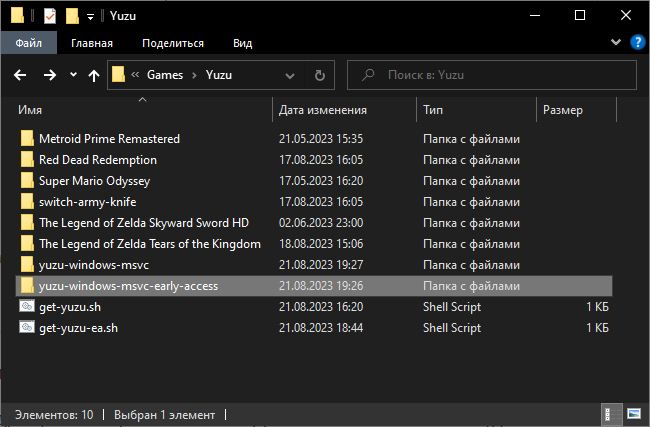Click 'The Legend of Zelda Tears of the Kingdom'
The height and width of the screenshot is (427, 650).
click(x=150, y=244)
